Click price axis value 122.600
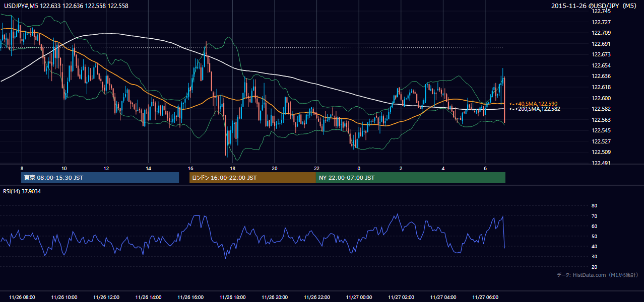The image size is (644, 302). [601, 98]
